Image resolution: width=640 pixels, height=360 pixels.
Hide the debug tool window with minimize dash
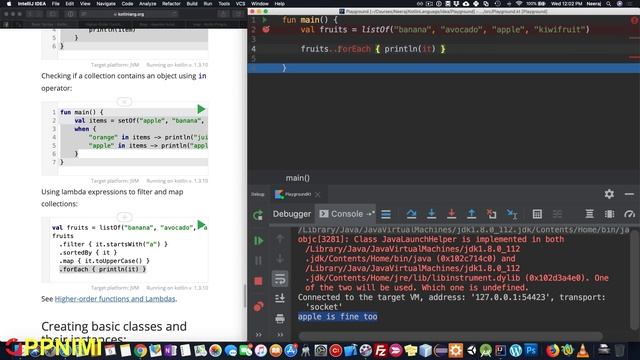[629, 194]
